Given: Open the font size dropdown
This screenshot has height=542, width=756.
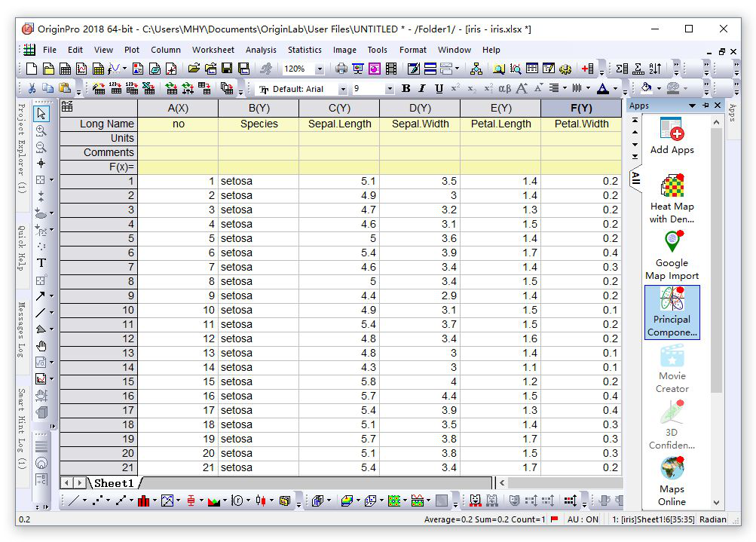Looking at the screenshot, I should (389, 89).
